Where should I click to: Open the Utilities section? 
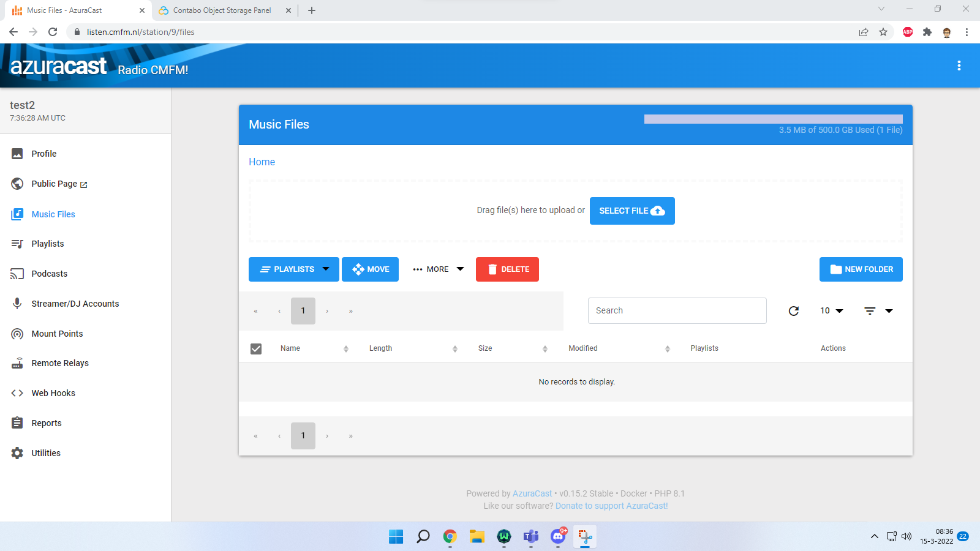[x=45, y=452]
